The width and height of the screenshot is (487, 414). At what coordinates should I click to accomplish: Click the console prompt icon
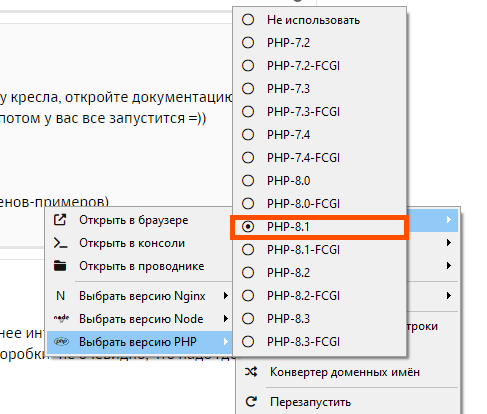(60, 243)
